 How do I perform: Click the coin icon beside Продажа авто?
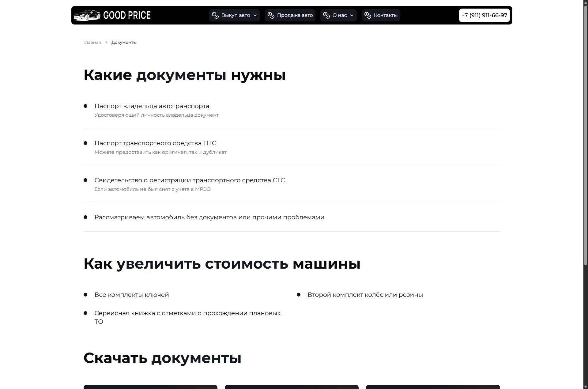[271, 15]
